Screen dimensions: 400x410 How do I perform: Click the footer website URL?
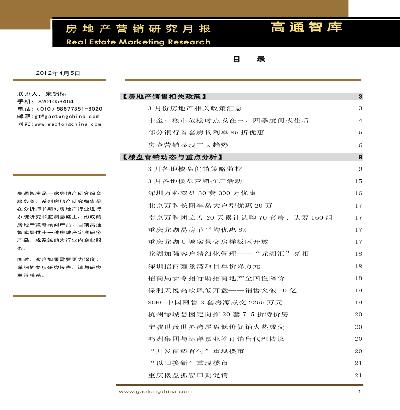155,392
